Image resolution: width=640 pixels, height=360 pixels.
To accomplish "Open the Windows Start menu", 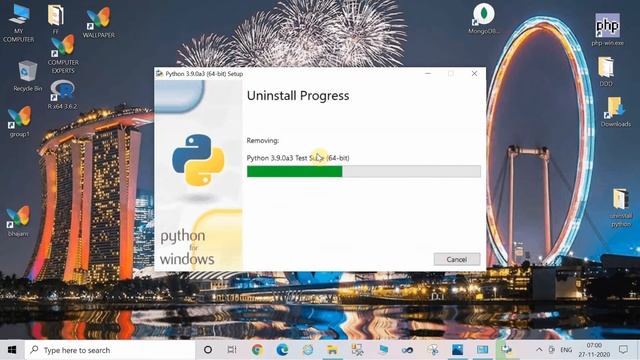I will (12, 350).
